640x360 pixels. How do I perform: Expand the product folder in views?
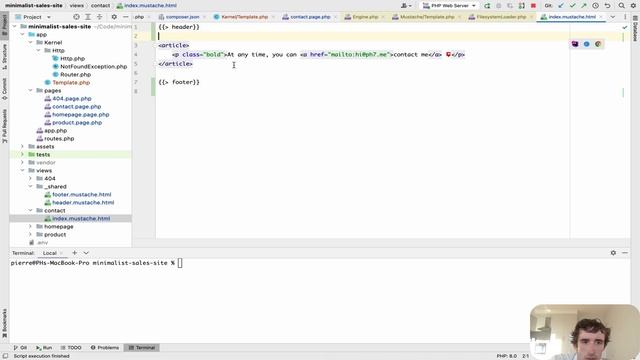(x=31, y=235)
